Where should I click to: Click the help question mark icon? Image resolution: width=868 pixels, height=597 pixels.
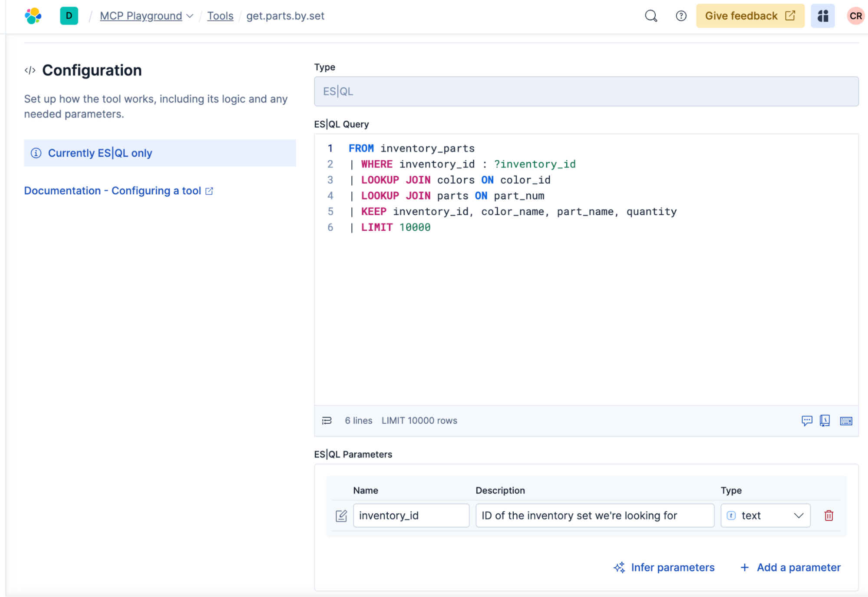681,16
